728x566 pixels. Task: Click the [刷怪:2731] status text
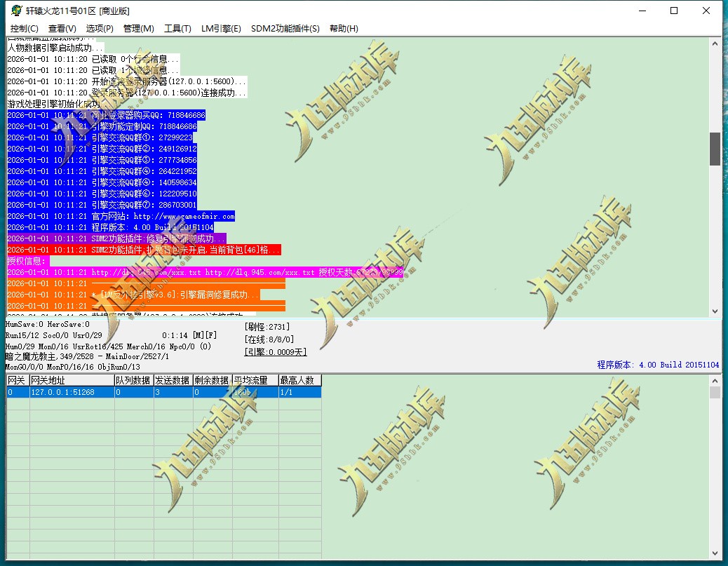tap(267, 327)
